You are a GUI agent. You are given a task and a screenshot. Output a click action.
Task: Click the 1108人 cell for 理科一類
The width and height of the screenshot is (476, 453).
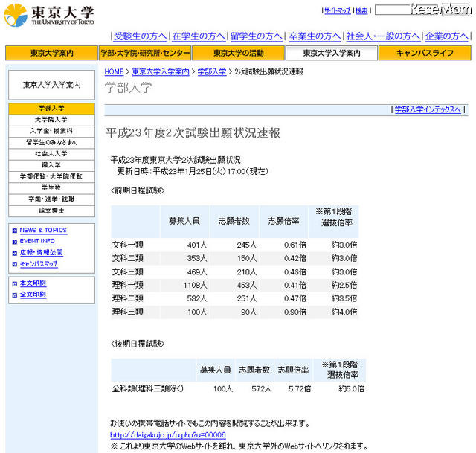(x=195, y=286)
